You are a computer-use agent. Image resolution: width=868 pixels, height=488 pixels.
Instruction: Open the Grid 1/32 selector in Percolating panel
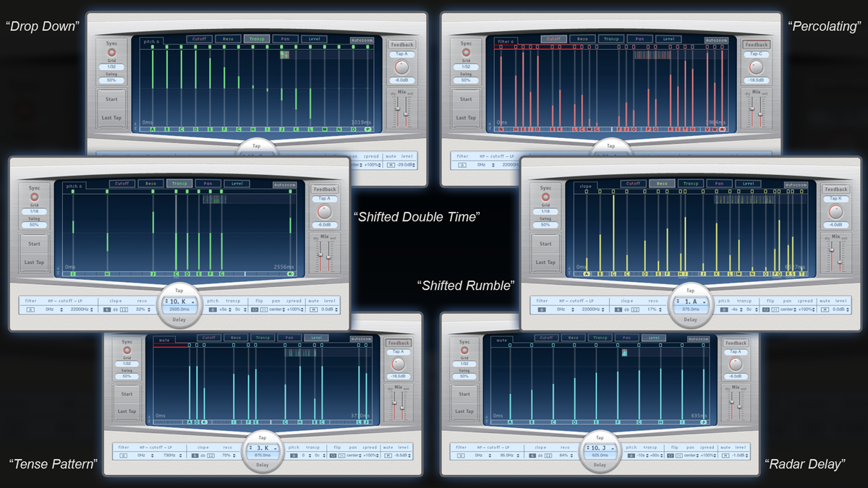point(466,67)
